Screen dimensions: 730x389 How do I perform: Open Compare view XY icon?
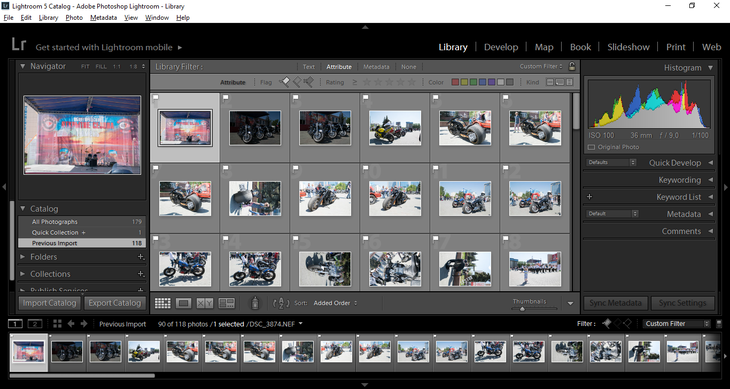tap(205, 303)
